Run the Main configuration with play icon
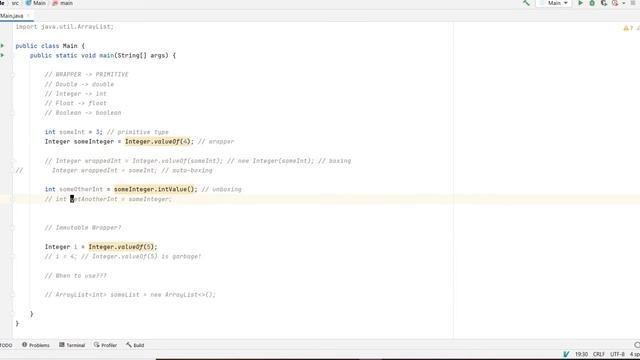 click(580, 3)
